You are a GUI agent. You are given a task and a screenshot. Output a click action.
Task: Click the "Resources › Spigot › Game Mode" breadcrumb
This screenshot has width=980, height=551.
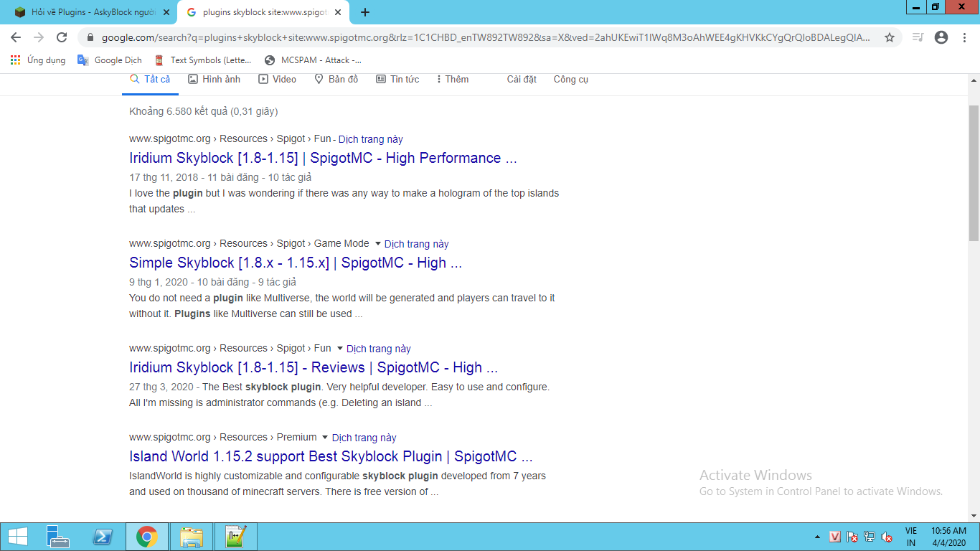294,244
